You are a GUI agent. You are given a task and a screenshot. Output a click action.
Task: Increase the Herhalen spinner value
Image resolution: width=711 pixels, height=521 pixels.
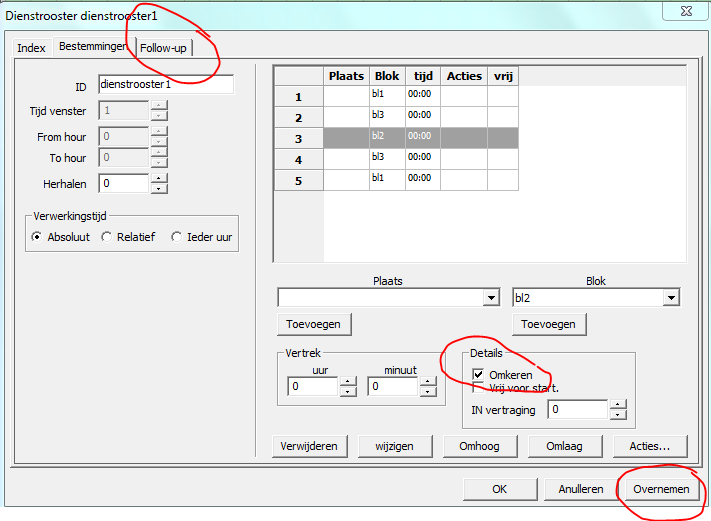click(x=159, y=179)
